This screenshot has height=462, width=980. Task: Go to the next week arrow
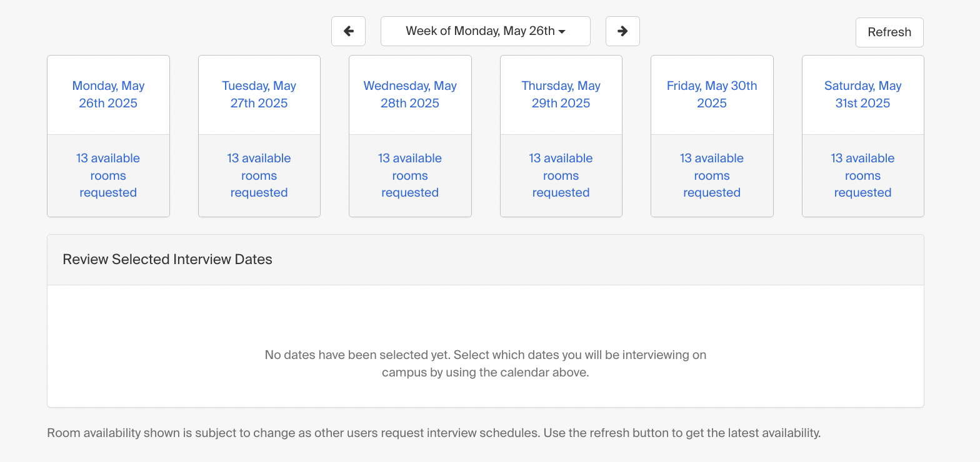[x=622, y=31]
